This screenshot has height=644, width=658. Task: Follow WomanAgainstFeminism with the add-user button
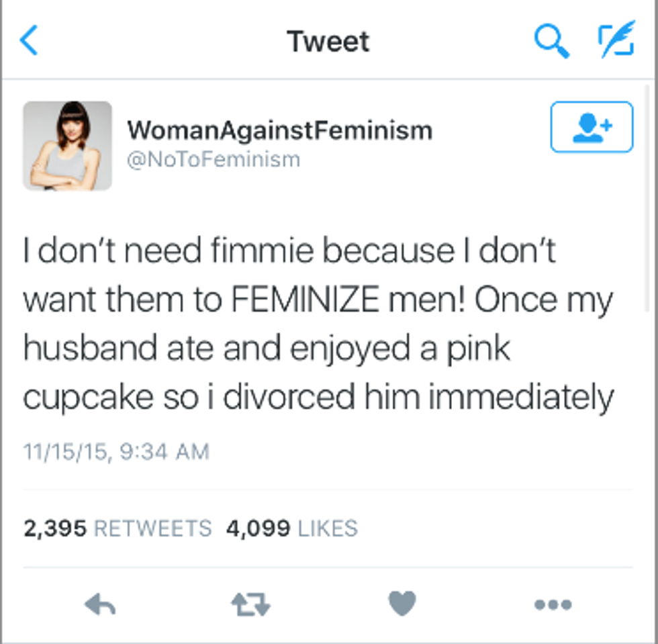click(592, 127)
